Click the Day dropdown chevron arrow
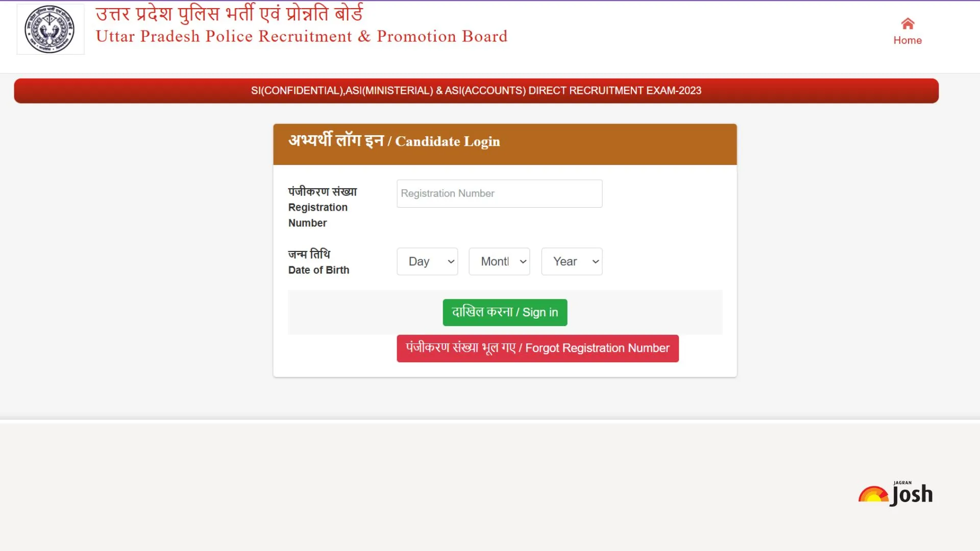The width and height of the screenshot is (980, 551). (x=451, y=262)
